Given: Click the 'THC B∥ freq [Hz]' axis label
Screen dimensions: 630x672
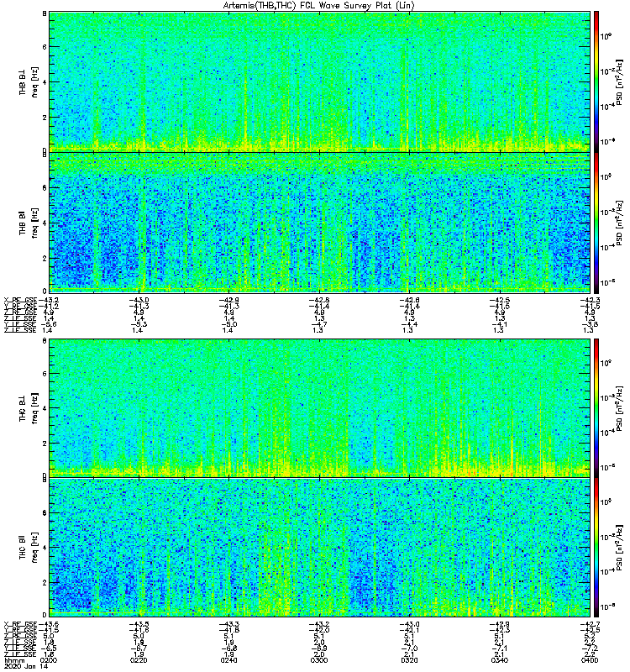Looking at the screenshot, I should click(29, 548).
